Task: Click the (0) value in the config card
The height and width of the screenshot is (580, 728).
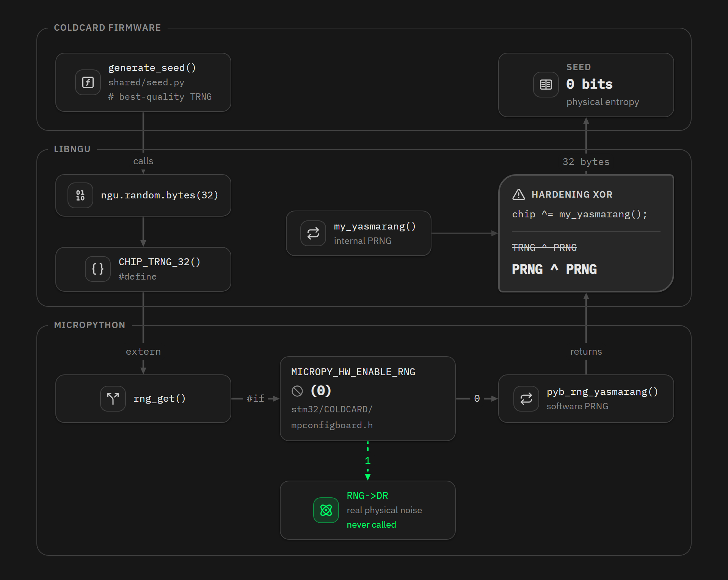Action: 321,391
